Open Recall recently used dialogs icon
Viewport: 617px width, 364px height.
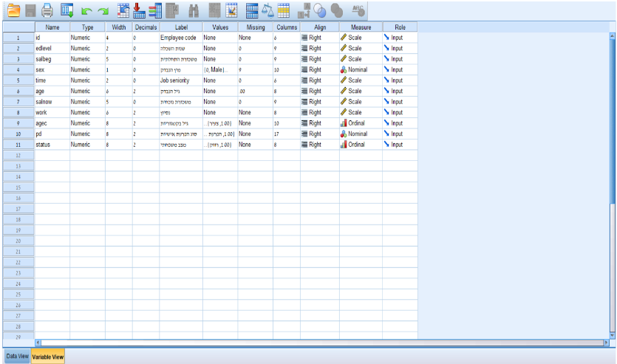click(67, 10)
